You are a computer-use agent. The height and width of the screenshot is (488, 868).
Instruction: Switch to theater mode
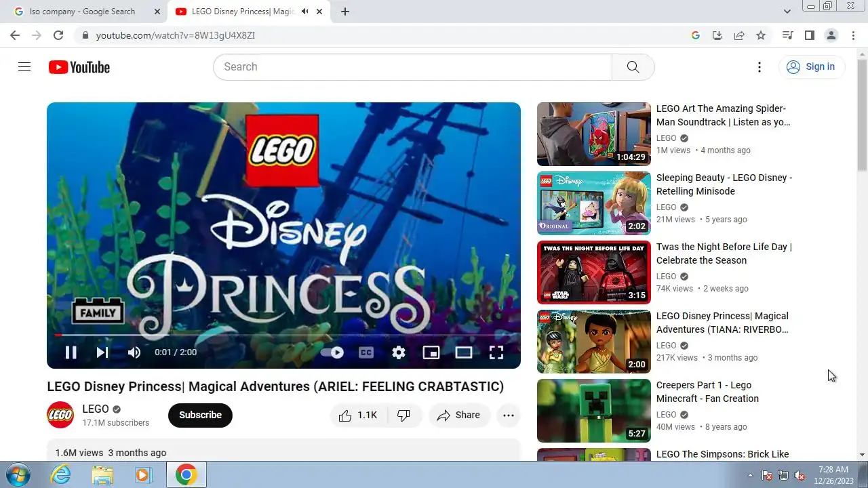coord(464,352)
